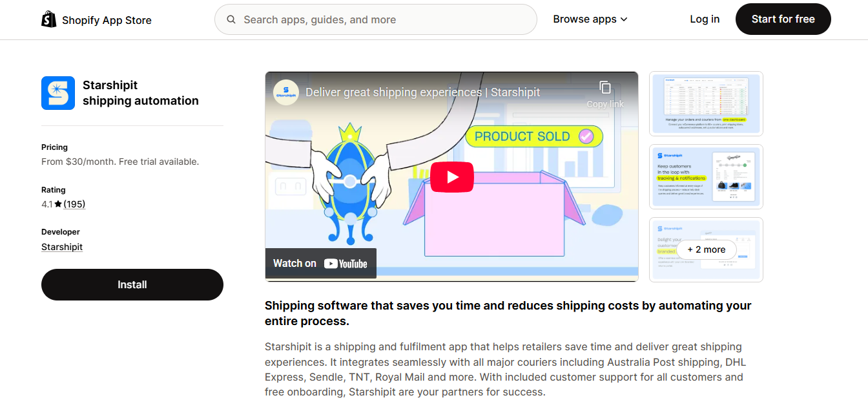
Task: Click the Copy link icon on the video
Action: (605, 88)
